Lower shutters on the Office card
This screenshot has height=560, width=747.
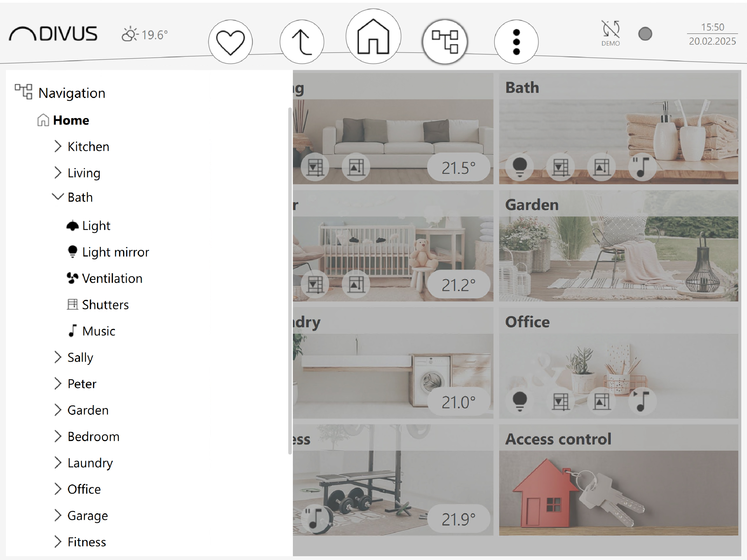(561, 401)
